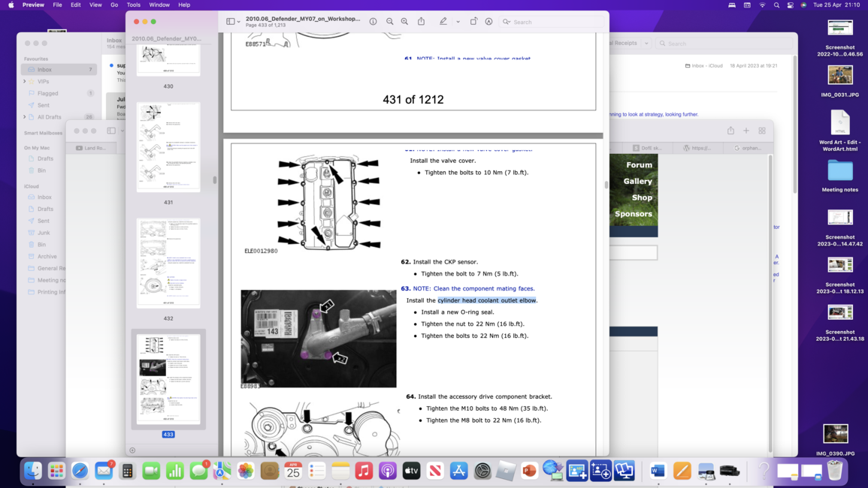This screenshot has height=488, width=868.
Task: Open Wi-Fi status in the menu bar
Action: click(762, 5)
